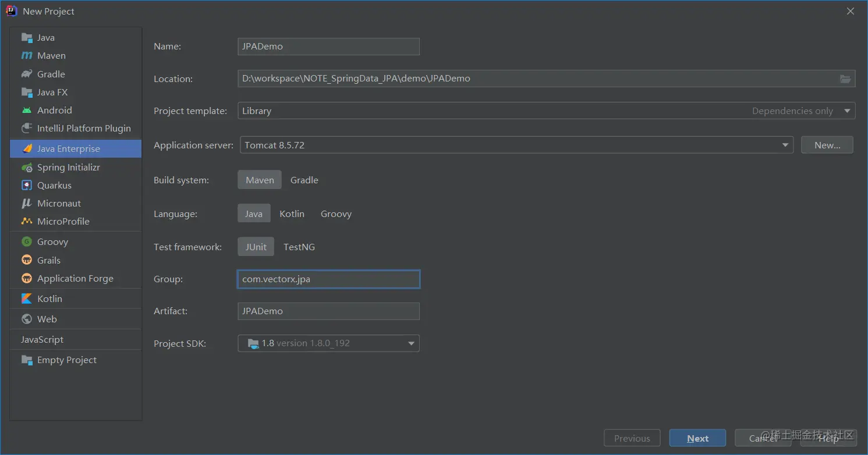The image size is (868, 455).
Task: Click Tomcat 8.5.72 server combo box
Action: pyautogui.click(x=516, y=145)
